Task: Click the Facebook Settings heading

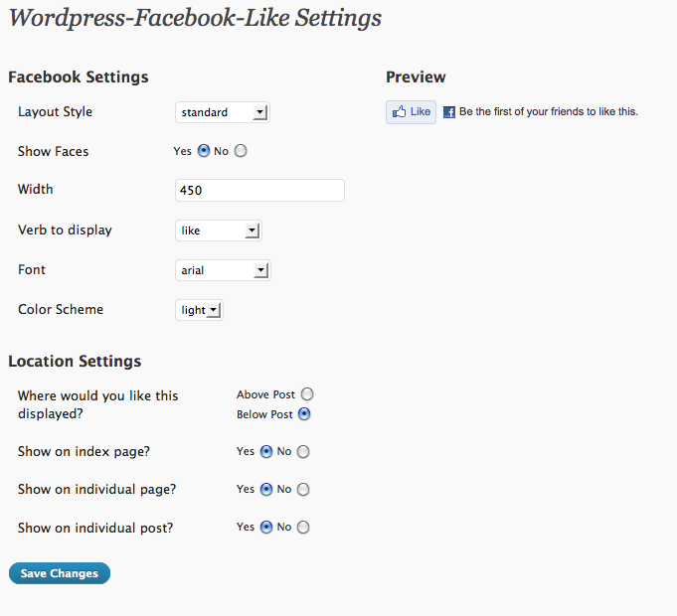Action: click(x=79, y=77)
